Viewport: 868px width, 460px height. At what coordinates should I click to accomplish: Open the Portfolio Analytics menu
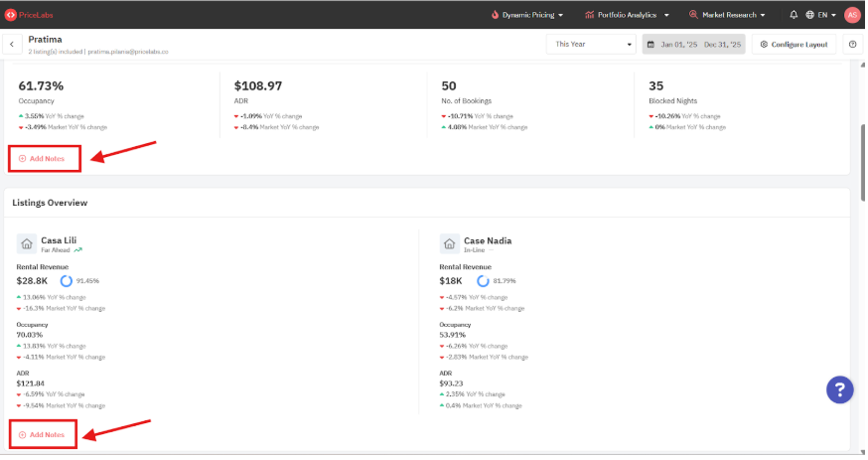pos(627,15)
